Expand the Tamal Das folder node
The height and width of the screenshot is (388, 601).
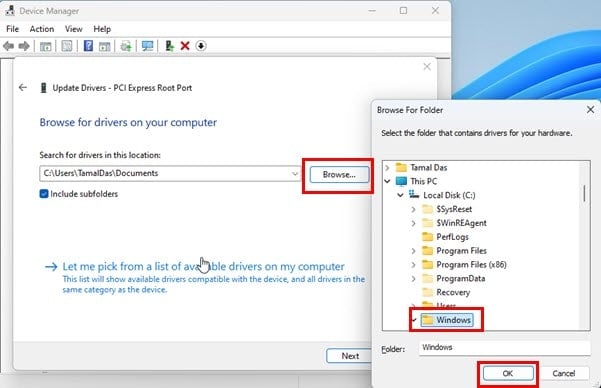[387, 168]
